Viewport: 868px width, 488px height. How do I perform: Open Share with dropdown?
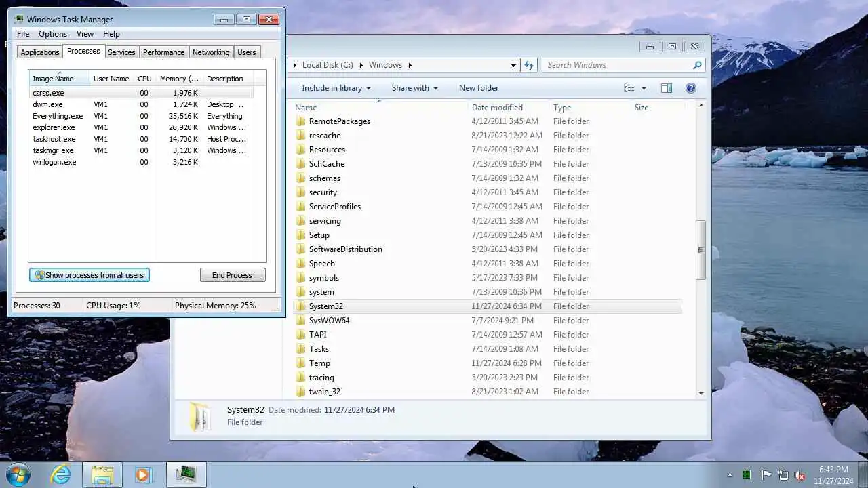pyautogui.click(x=415, y=88)
